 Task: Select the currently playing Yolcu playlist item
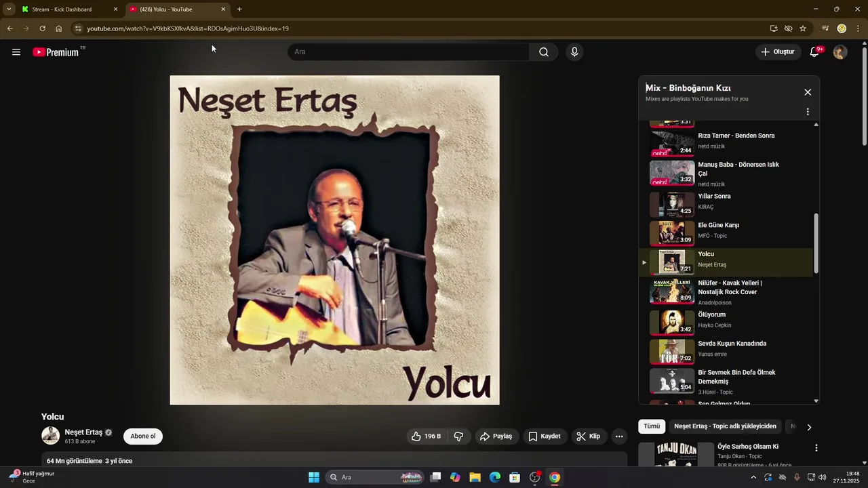[x=726, y=262]
